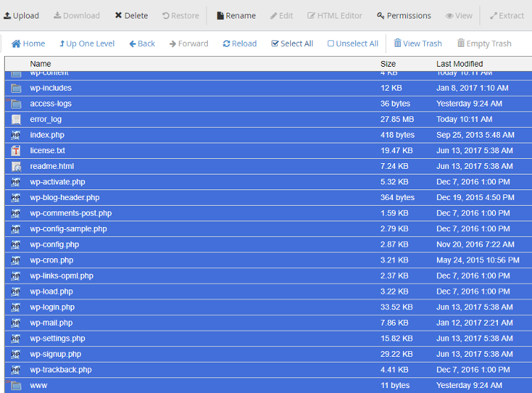Click the wp-settings.php file icon
This screenshot has width=532, height=393.
click(16, 338)
